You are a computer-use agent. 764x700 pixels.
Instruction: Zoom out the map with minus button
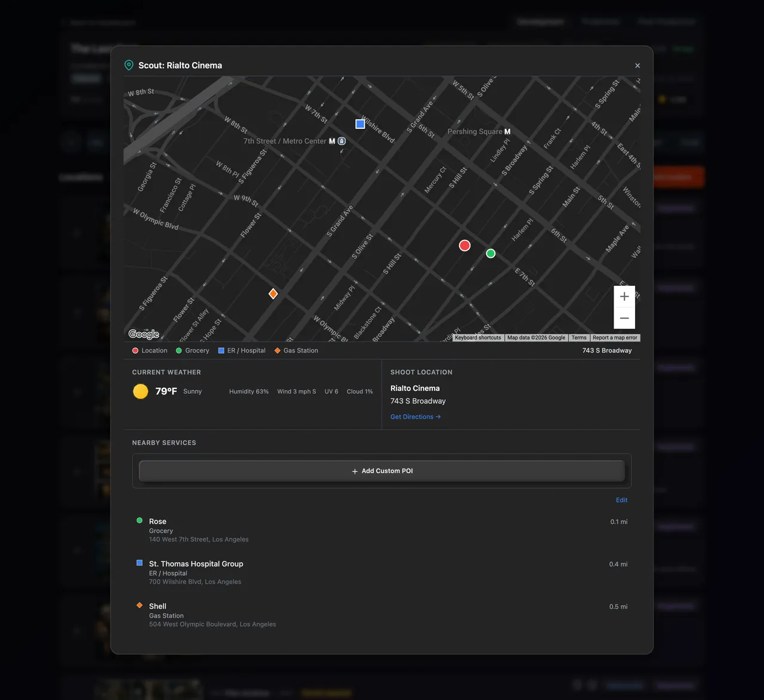[624, 318]
